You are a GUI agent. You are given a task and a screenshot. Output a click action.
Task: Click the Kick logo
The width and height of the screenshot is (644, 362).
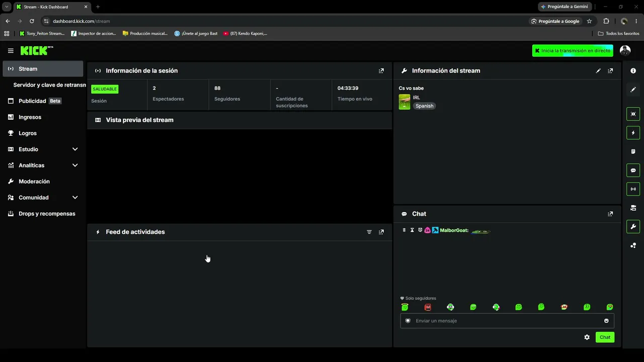36,50
